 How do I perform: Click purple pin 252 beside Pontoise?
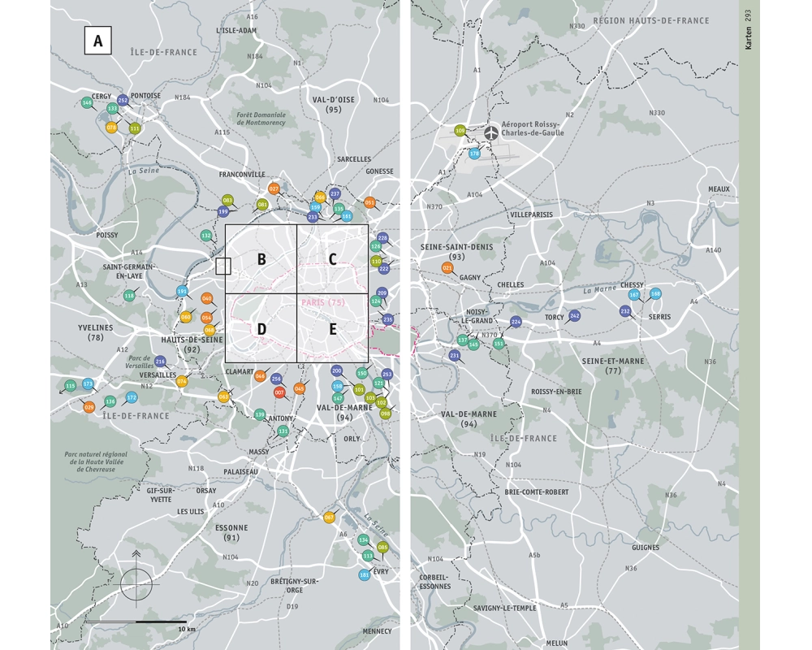123,101
